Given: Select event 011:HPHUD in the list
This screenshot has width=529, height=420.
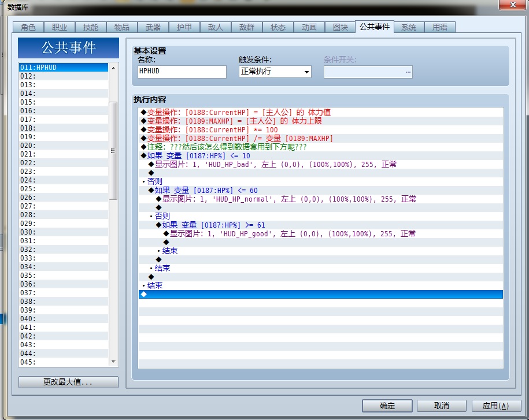Looking at the screenshot, I should pos(64,68).
